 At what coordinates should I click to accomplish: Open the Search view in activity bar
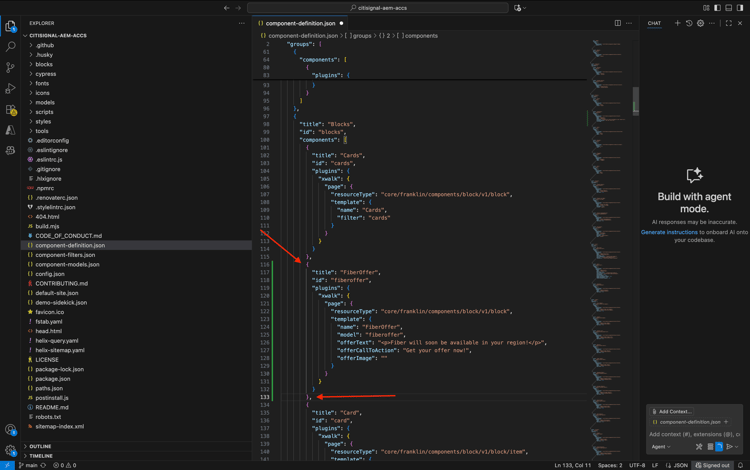point(11,46)
